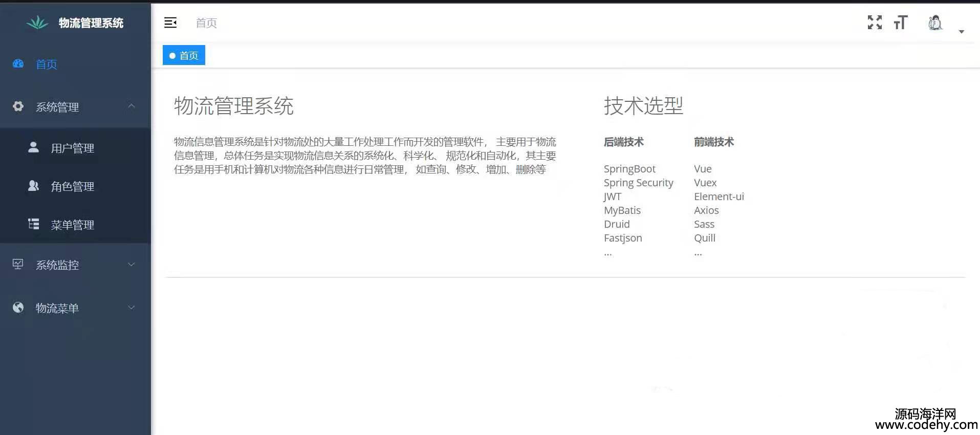The height and width of the screenshot is (435, 980).
Task: Open 用户管理 menu item
Action: click(x=72, y=148)
